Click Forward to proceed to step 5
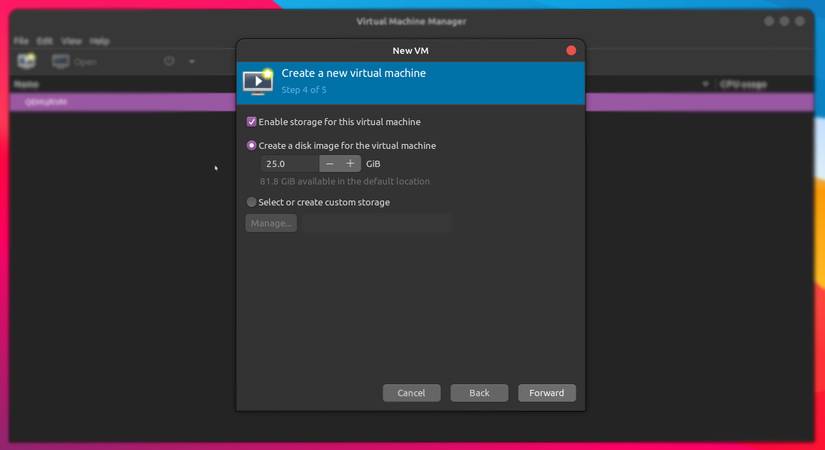 (x=547, y=393)
